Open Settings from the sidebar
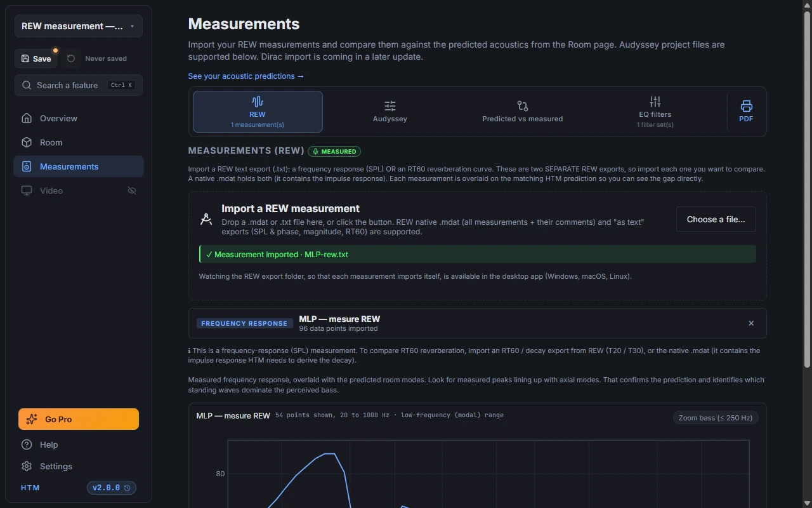This screenshot has width=812, height=508. click(x=79, y=466)
